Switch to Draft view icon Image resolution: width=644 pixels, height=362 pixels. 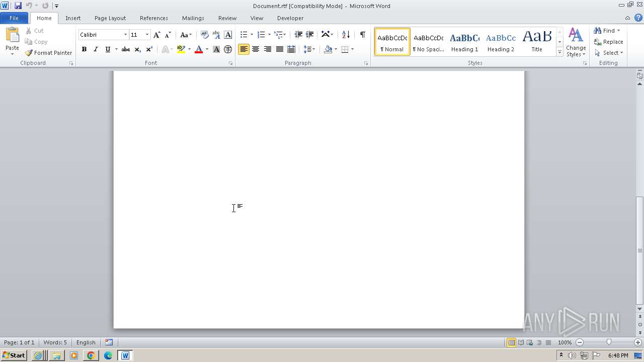[x=548, y=342]
